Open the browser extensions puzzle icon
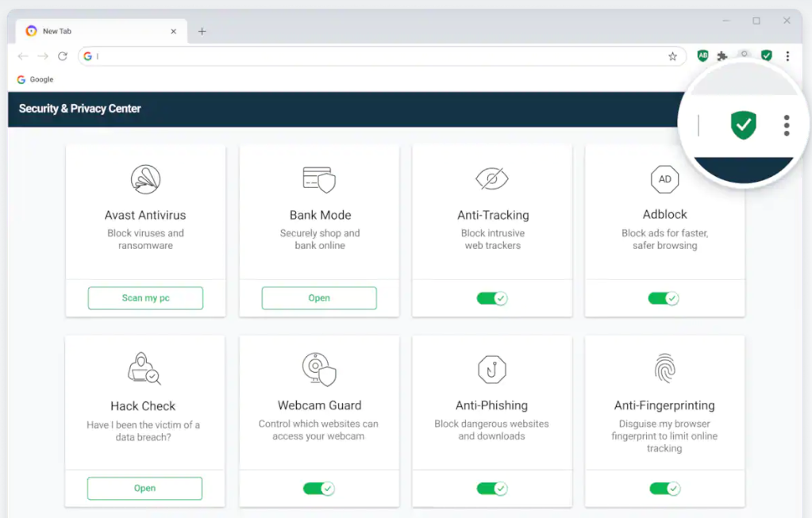The width and height of the screenshot is (812, 518). [x=722, y=56]
